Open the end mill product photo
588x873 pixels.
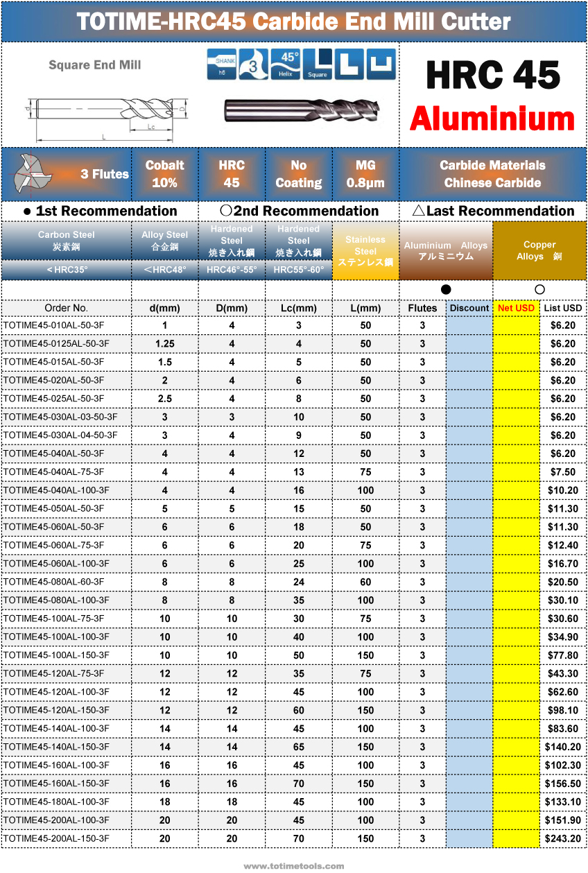point(301,111)
